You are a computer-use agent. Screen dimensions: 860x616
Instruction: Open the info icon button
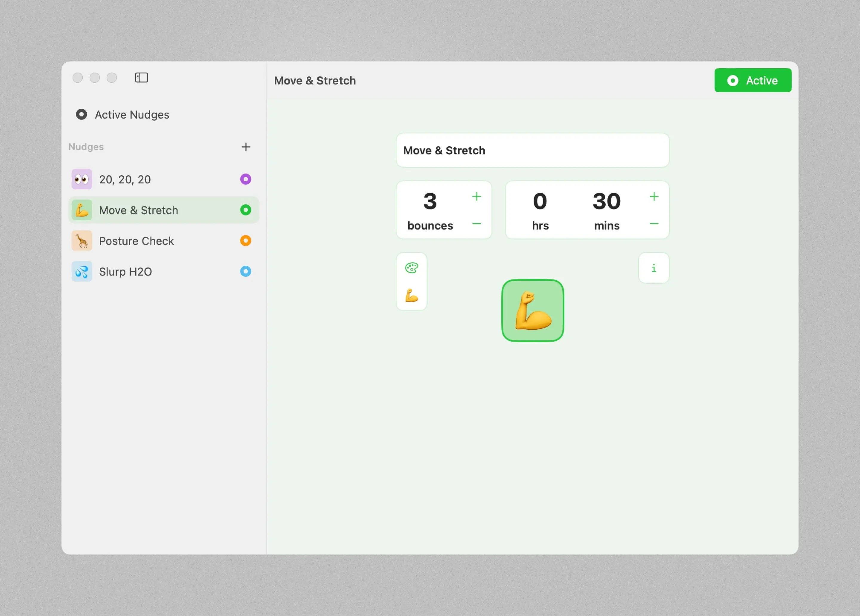click(654, 268)
